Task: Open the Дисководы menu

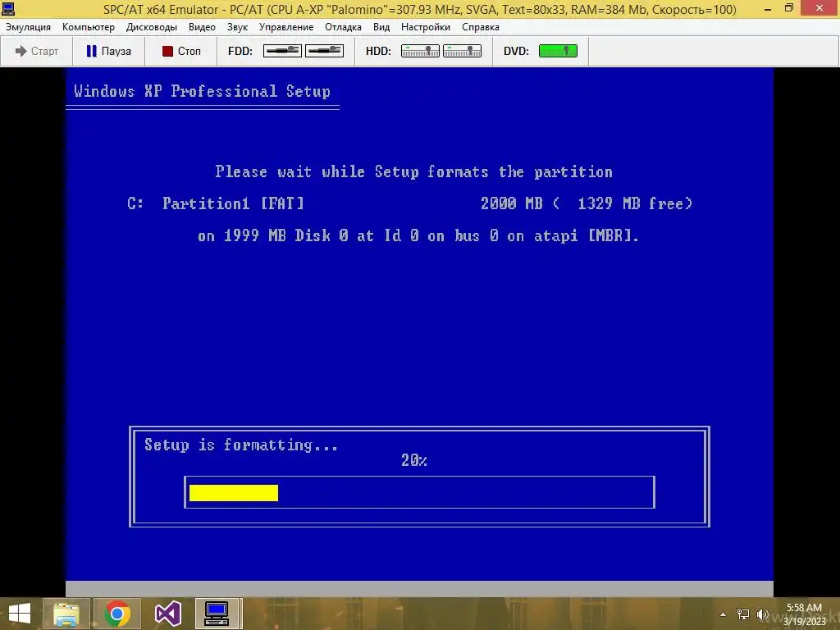Action: pos(152,27)
